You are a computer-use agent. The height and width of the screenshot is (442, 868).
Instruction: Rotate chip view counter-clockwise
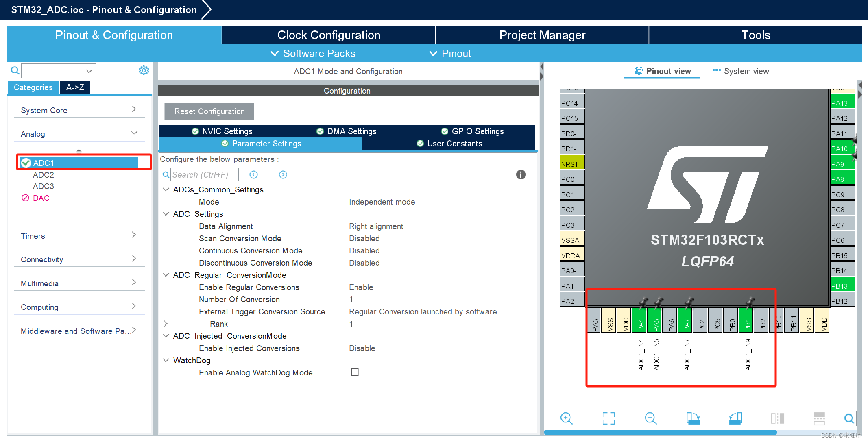coord(735,418)
